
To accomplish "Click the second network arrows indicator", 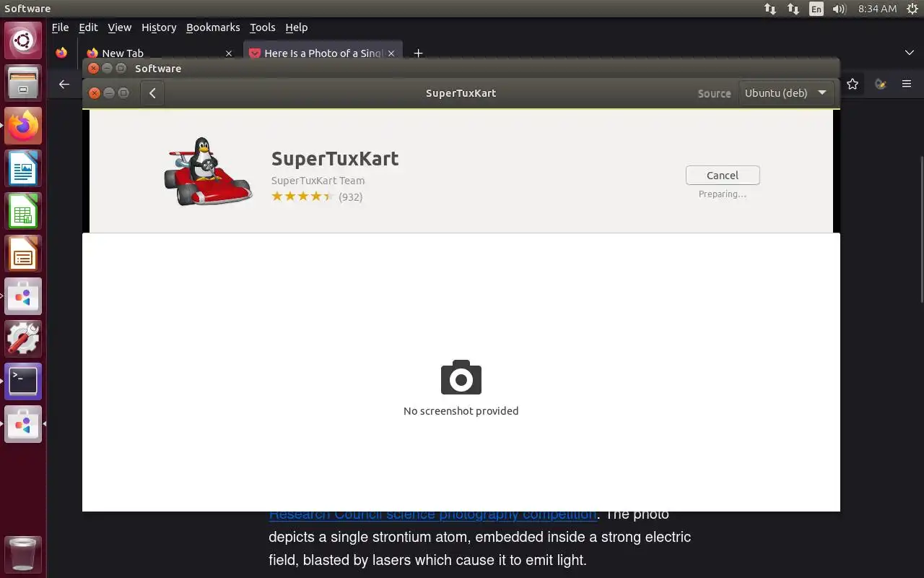I will pyautogui.click(x=793, y=9).
